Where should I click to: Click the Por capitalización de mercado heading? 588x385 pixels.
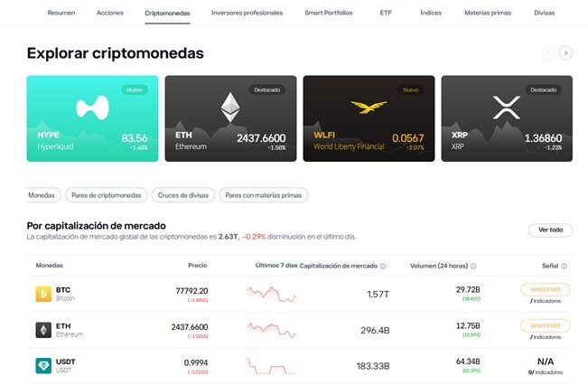click(96, 226)
